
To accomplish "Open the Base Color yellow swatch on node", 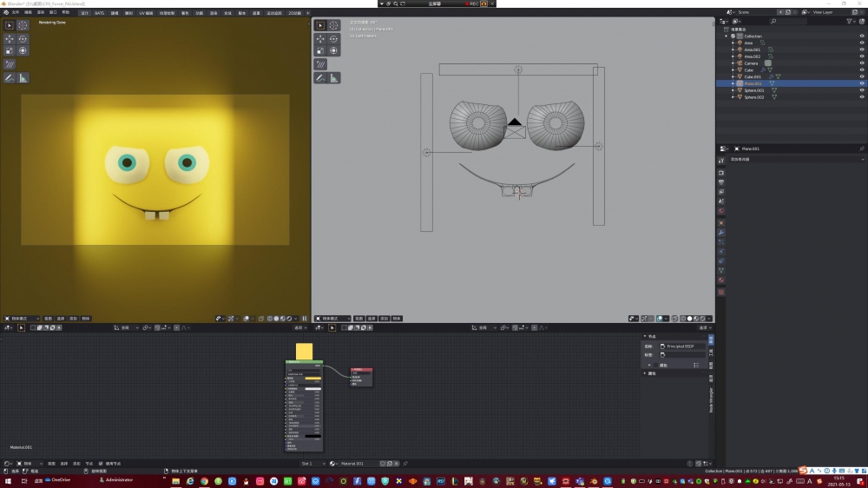I will (x=312, y=379).
